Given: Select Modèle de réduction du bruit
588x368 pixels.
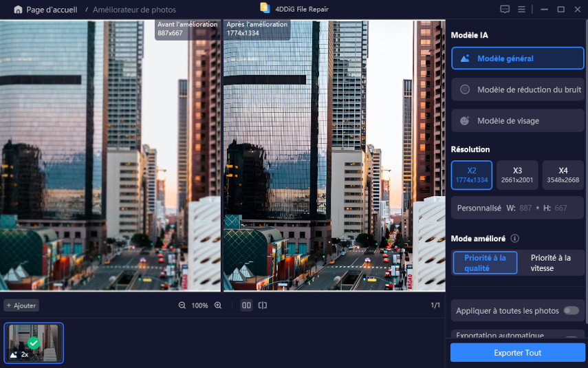Looking at the screenshot, I should pyautogui.click(x=517, y=89).
